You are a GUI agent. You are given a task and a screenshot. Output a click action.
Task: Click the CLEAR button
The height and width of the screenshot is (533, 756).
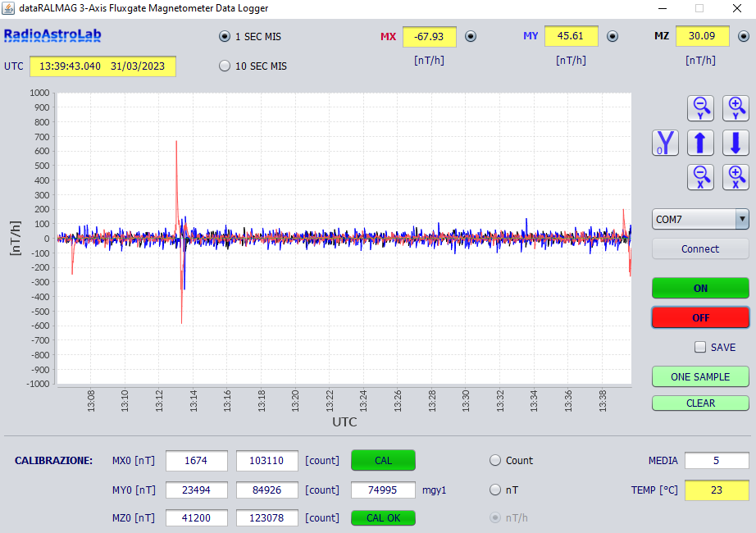[700, 403]
